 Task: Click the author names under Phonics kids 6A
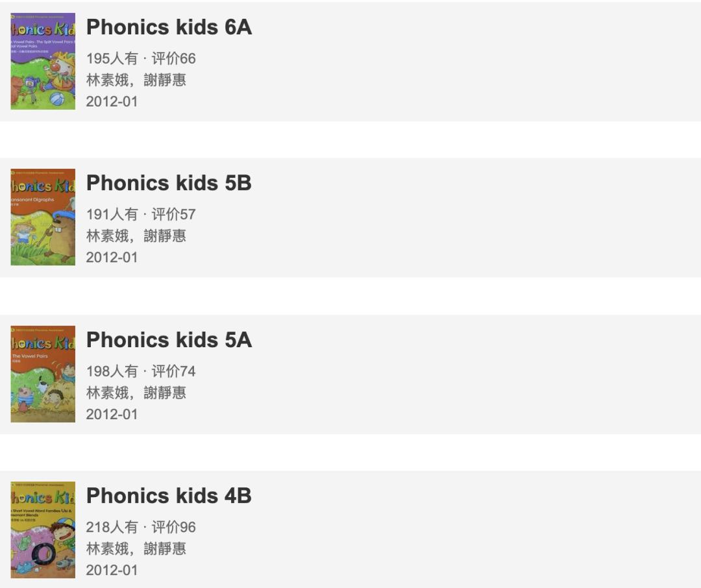point(136,80)
